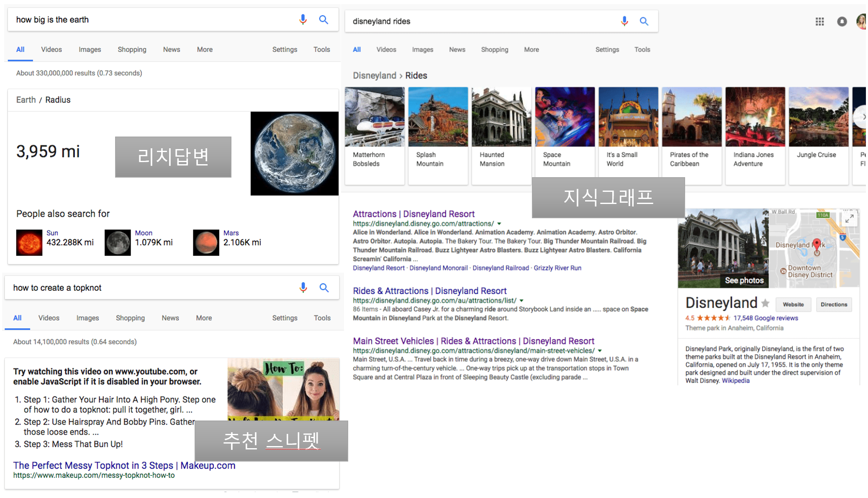Switch to News tab in disneyland search
The image size is (868, 498).
pyautogui.click(x=457, y=49)
